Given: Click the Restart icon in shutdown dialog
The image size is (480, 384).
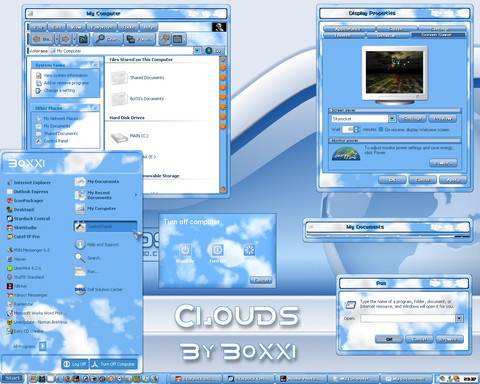Looking at the screenshot, I should (249, 250).
